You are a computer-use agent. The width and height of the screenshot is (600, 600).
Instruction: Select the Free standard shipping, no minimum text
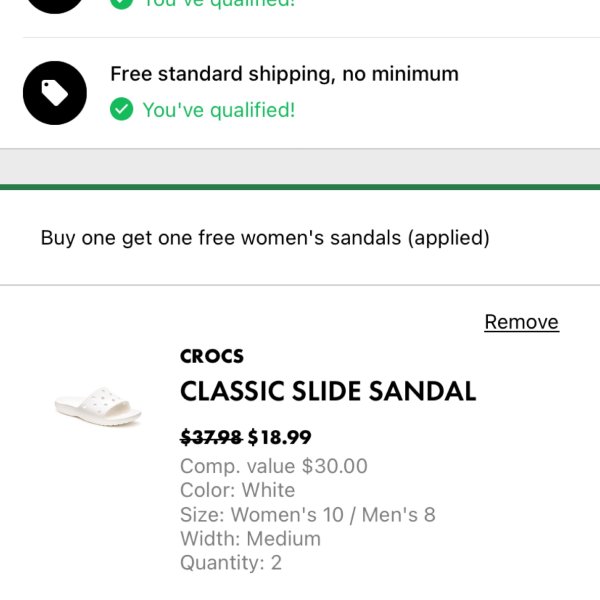[x=284, y=74]
